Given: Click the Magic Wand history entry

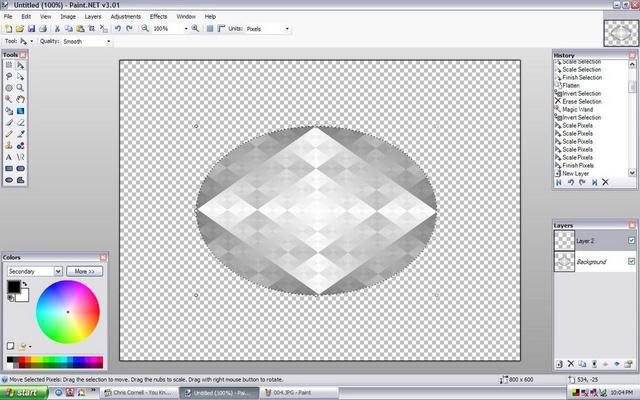Looking at the screenshot, I should (x=577, y=109).
